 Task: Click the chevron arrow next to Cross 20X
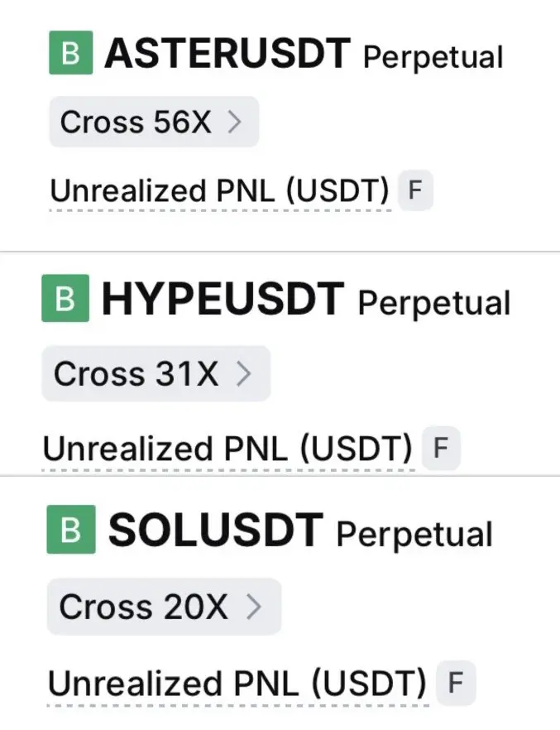click(x=253, y=608)
